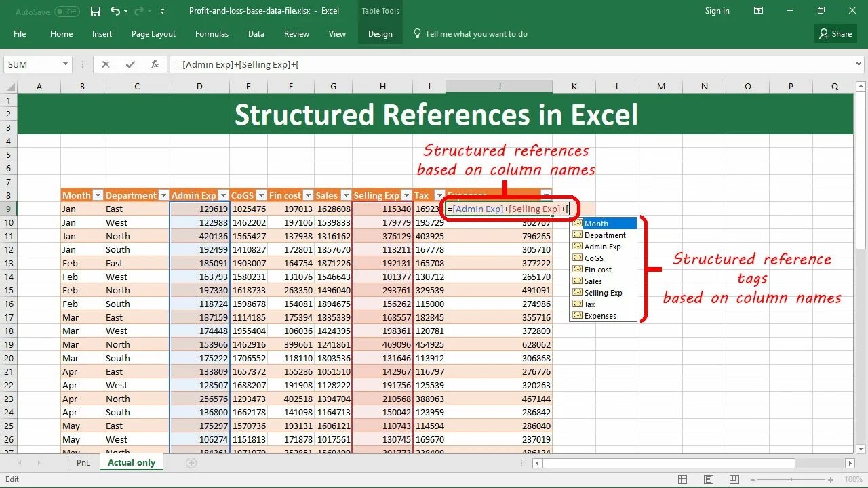Select the Table Tools Design tab

pyautogui.click(x=380, y=34)
